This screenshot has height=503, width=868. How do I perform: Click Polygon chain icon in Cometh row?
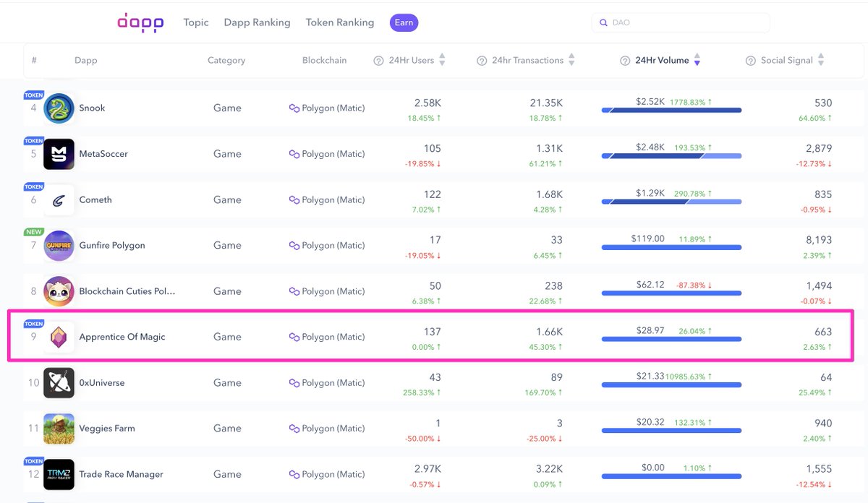(x=294, y=200)
